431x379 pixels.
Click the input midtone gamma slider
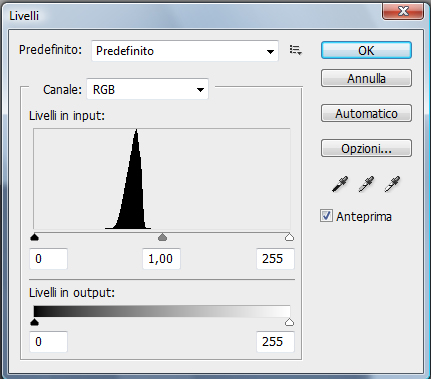(162, 237)
